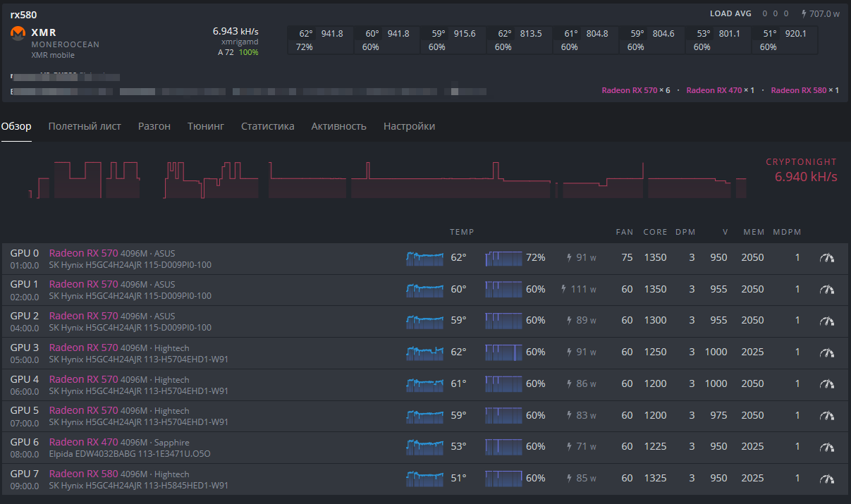Open GPU 5 fan speed mini chart

[x=504, y=415]
